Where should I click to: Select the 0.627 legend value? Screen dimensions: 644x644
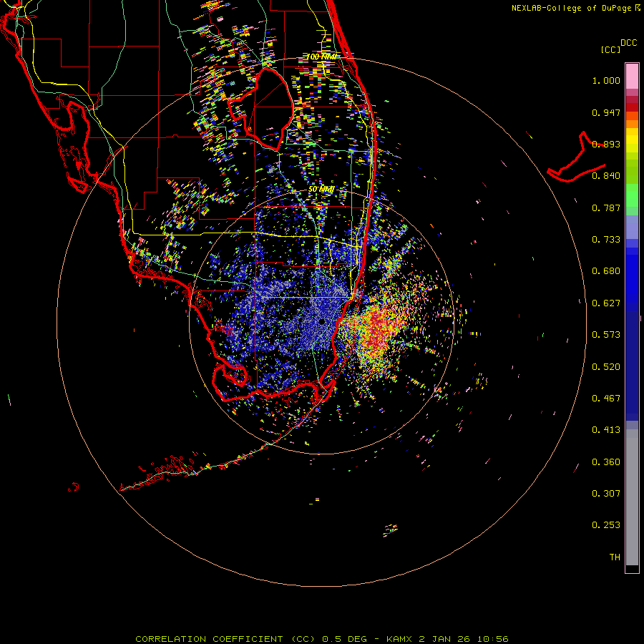[x=606, y=303]
